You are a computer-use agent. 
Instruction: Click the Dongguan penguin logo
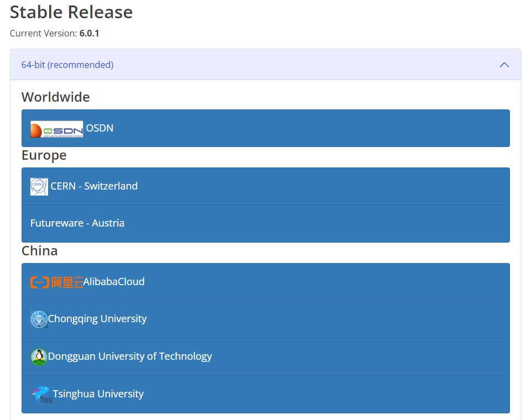click(x=39, y=357)
